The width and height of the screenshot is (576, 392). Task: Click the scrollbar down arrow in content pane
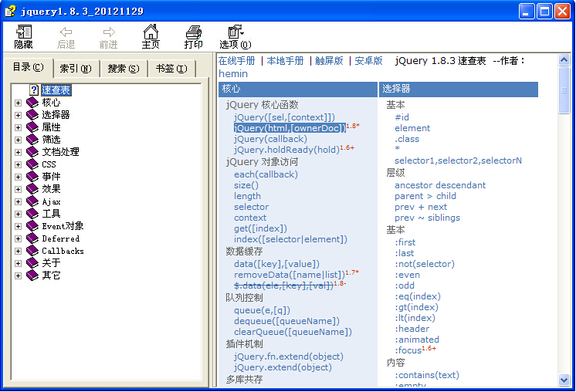(x=564, y=380)
